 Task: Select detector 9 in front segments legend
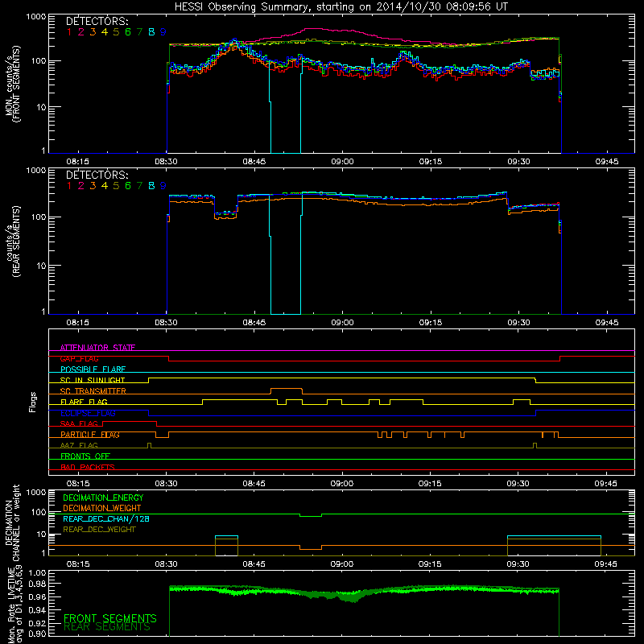point(163,31)
